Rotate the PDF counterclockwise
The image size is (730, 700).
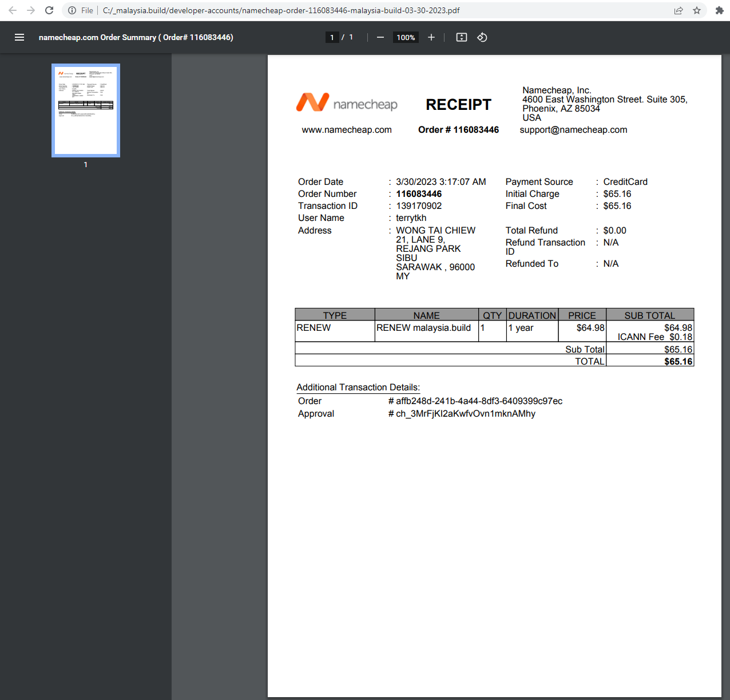tap(482, 37)
